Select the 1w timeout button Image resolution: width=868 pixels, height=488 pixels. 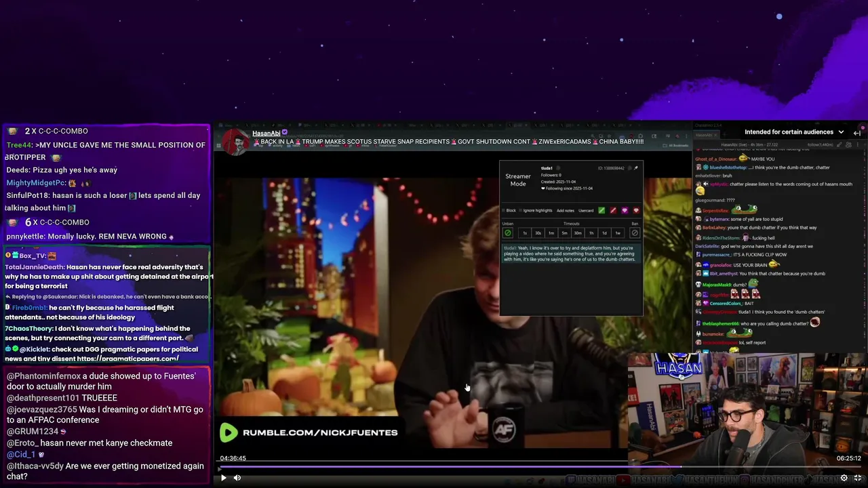pos(618,233)
